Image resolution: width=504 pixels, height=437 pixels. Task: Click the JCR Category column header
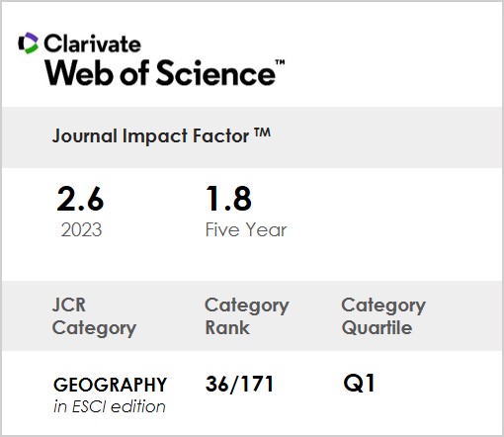(x=94, y=316)
